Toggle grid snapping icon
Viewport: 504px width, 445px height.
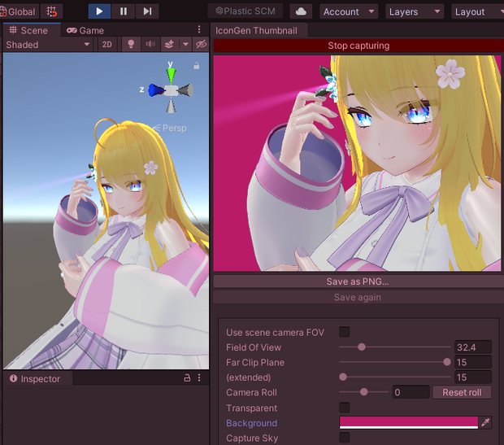(x=51, y=12)
